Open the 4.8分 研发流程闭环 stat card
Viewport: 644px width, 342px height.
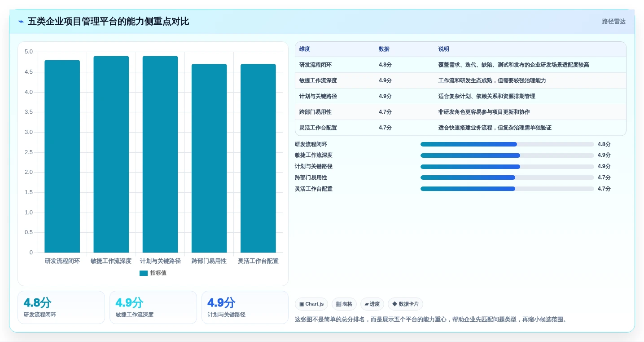point(61,307)
